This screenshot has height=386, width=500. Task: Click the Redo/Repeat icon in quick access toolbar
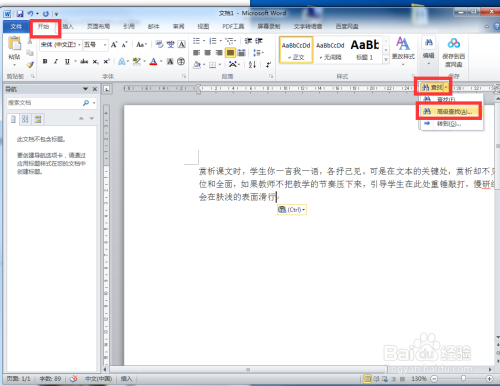coord(46,14)
